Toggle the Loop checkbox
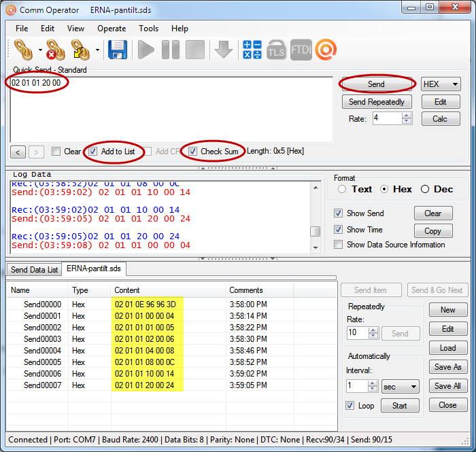Viewport: 476px width, 452px height. pos(350,406)
